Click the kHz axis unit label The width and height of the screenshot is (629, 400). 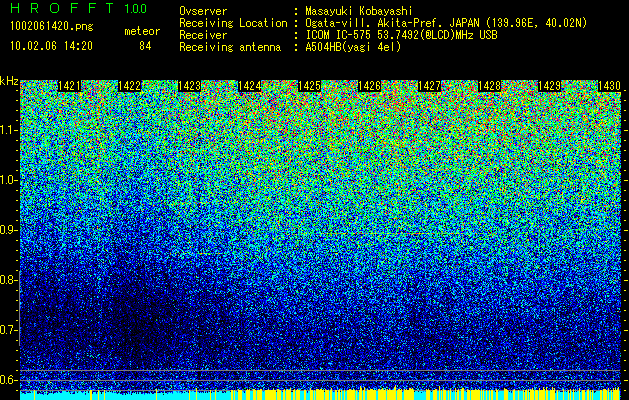point(9,81)
